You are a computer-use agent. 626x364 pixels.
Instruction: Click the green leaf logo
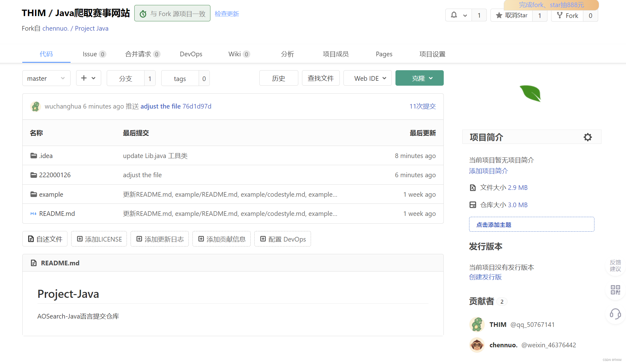coord(530,93)
